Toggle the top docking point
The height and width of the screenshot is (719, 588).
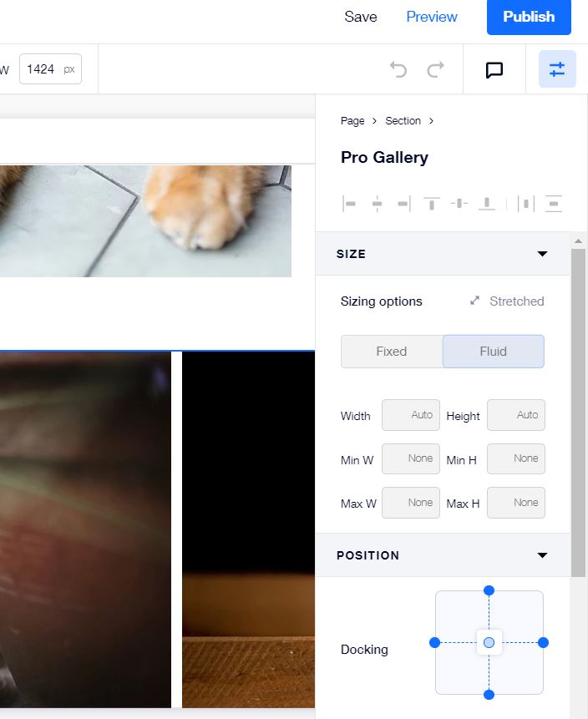click(x=489, y=590)
